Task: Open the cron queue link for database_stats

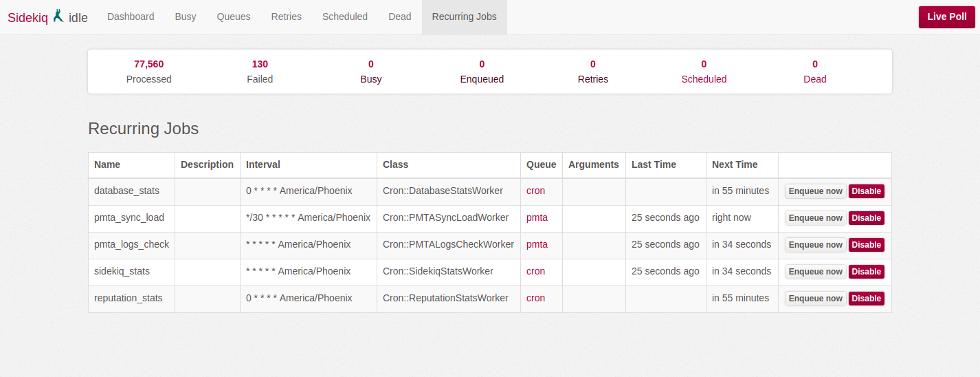Action: 535,191
